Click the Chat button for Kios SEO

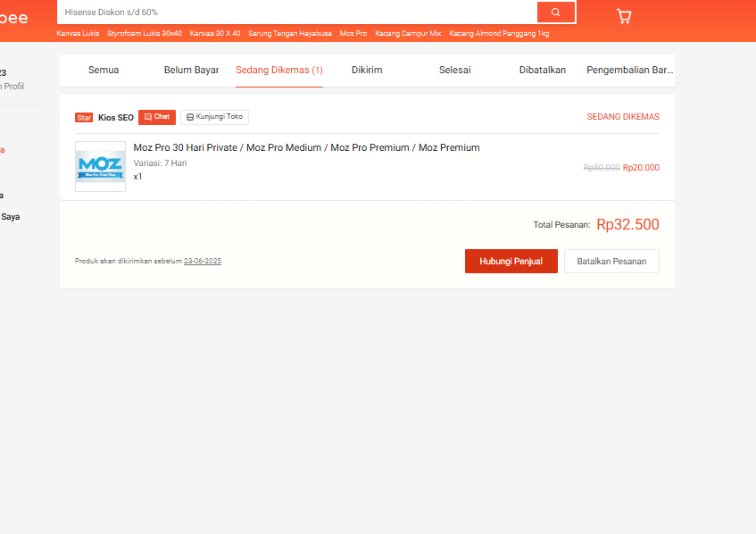[x=157, y=117]
